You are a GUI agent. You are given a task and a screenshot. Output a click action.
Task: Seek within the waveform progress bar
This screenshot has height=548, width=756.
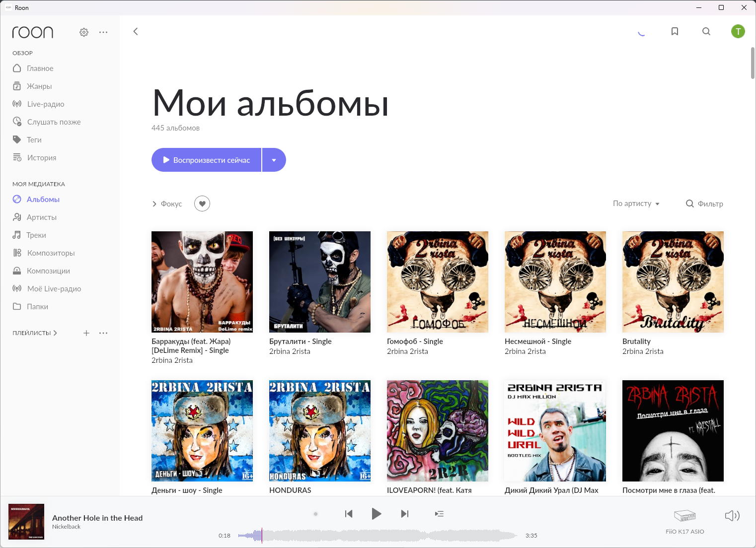(378, 536)
